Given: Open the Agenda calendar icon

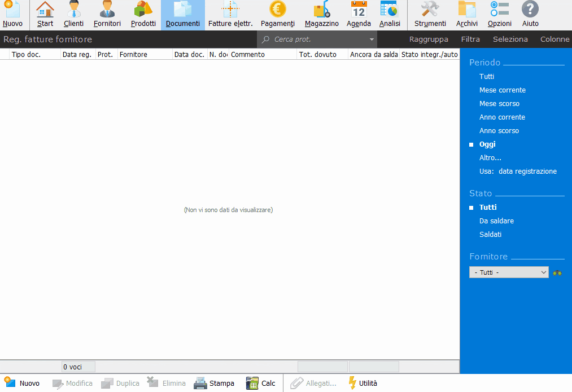Looking at the screenshot, I should coord(359,15).
